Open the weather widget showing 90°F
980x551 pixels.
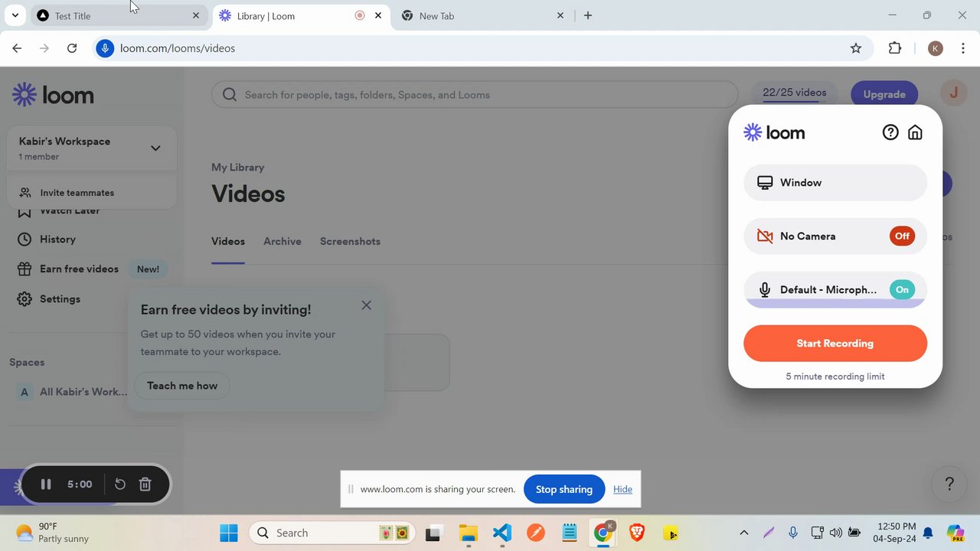click(x=52, y=533)
